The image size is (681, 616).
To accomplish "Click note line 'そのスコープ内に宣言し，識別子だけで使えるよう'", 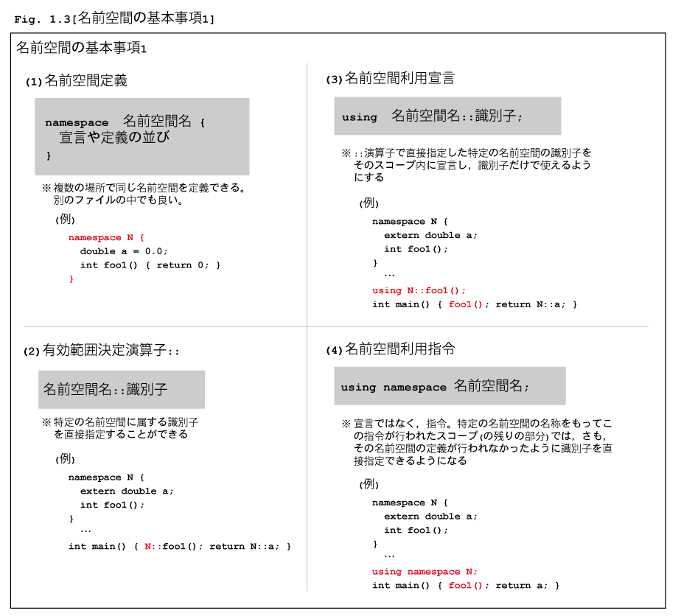I will pyautogui.click(x=472, y=165).
